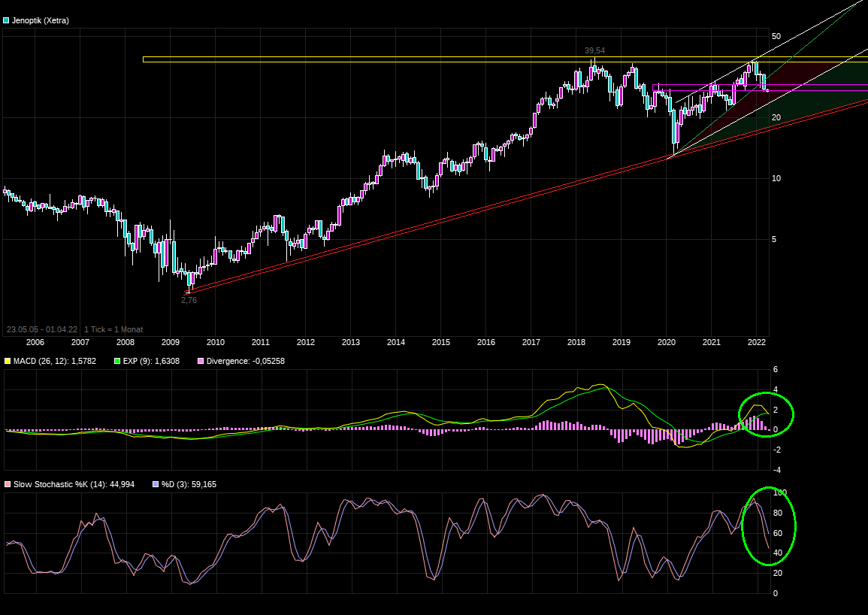Select the 2009 label on the time axis
This screenshot has width=868, height=615.
[x=170, y=342]
